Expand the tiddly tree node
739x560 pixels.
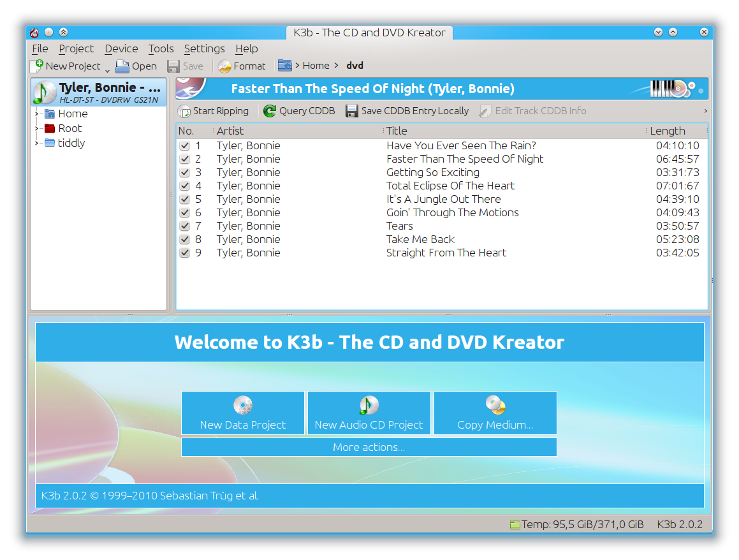pos(36,143)
